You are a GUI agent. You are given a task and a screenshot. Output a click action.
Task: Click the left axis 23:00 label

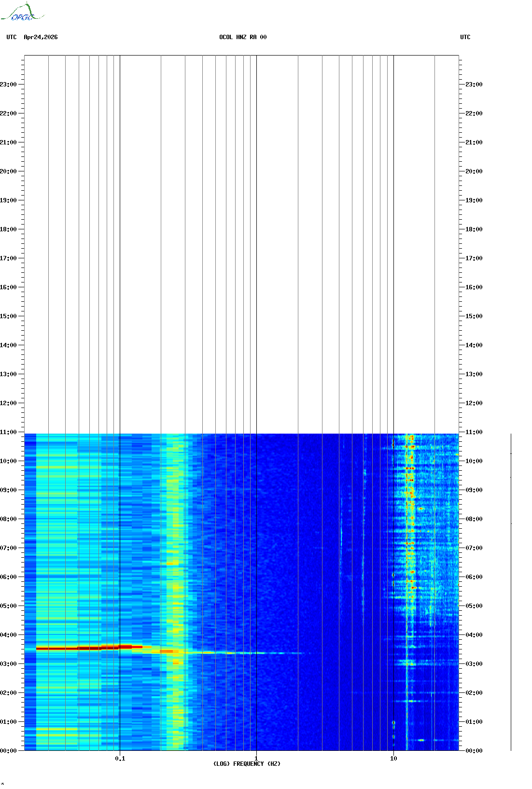(8, 85)
